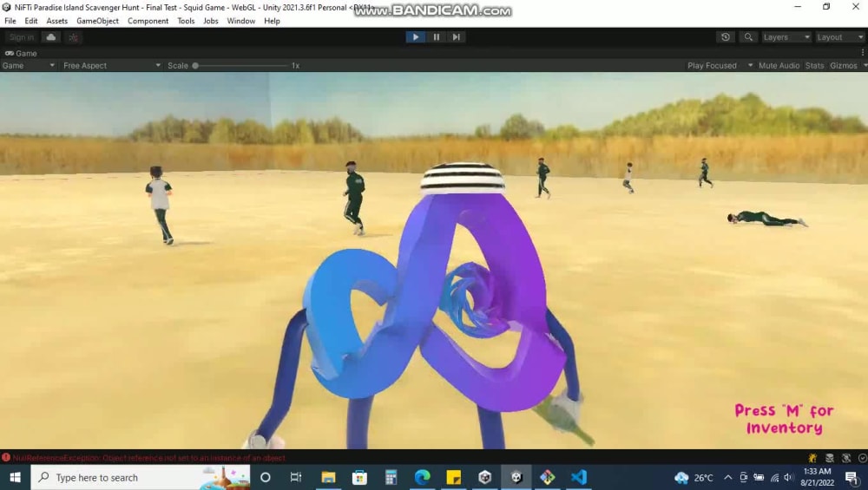Open the Help menu
The width and height of the screenshot is (868, 490).
pos(272,21)
